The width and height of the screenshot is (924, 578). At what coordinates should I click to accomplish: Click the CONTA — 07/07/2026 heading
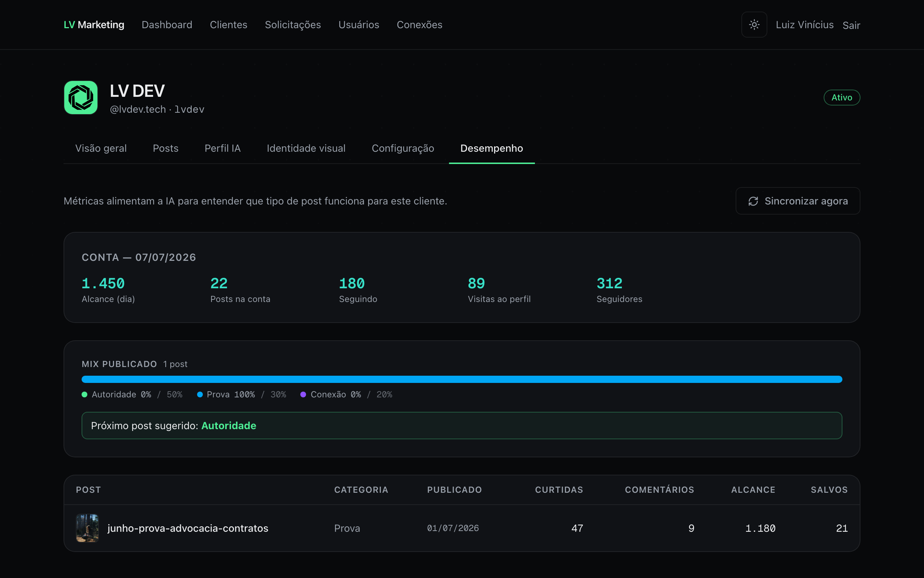139,257
